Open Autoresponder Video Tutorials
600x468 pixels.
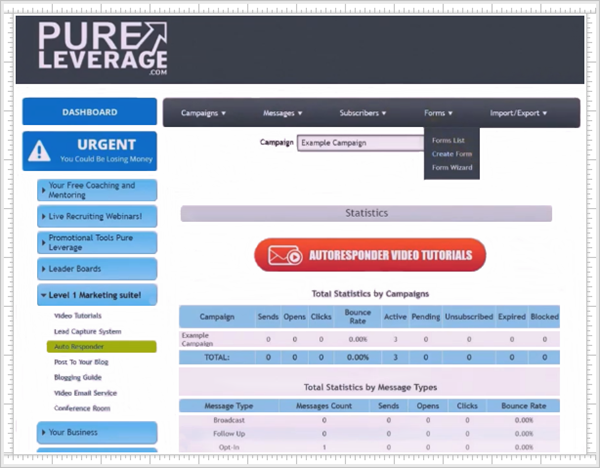[370, 255]
